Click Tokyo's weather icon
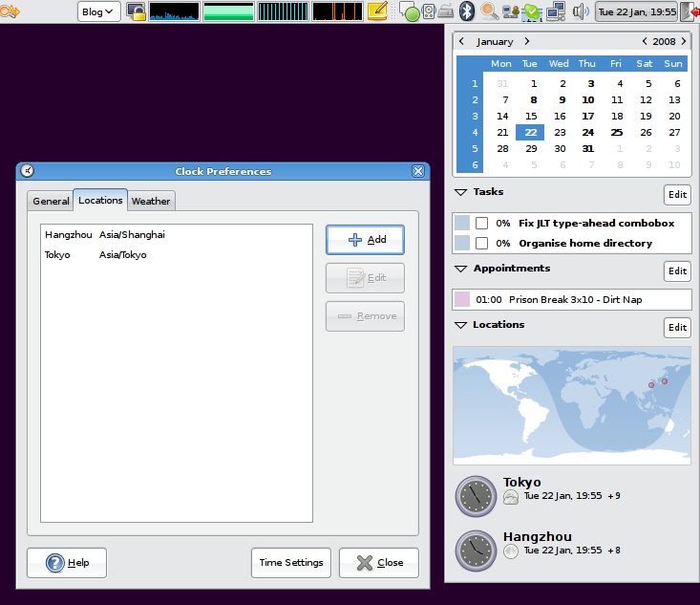700x605 pixels. [511, 497]
